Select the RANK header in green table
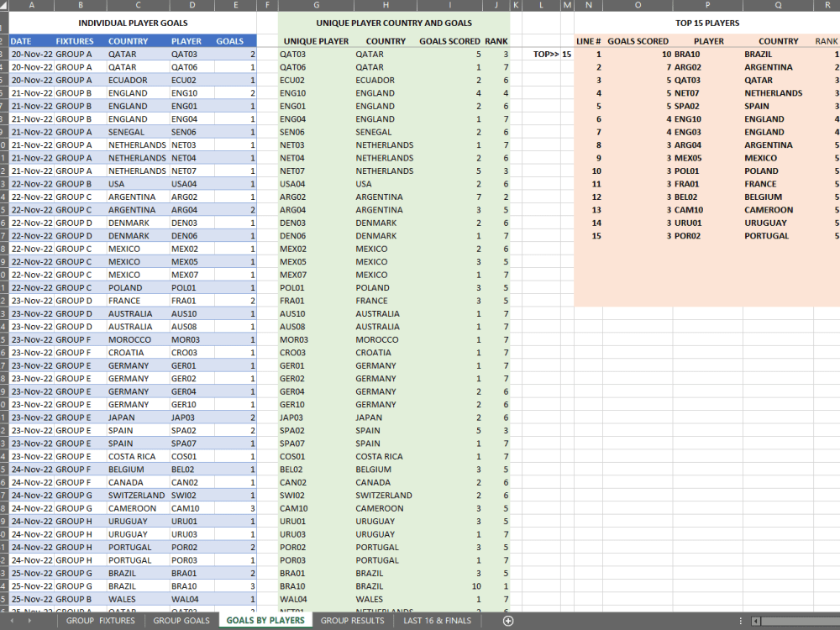The image size is (840, 630). 496,41
